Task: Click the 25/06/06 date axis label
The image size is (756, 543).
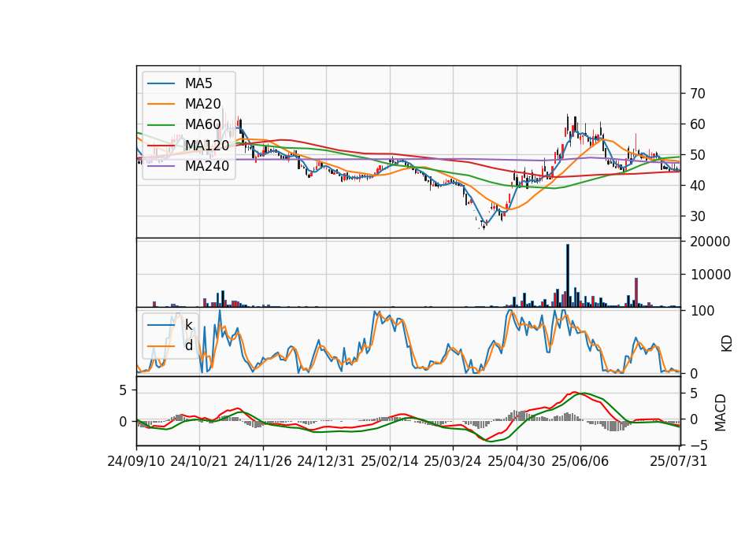Action: (580, 461)
